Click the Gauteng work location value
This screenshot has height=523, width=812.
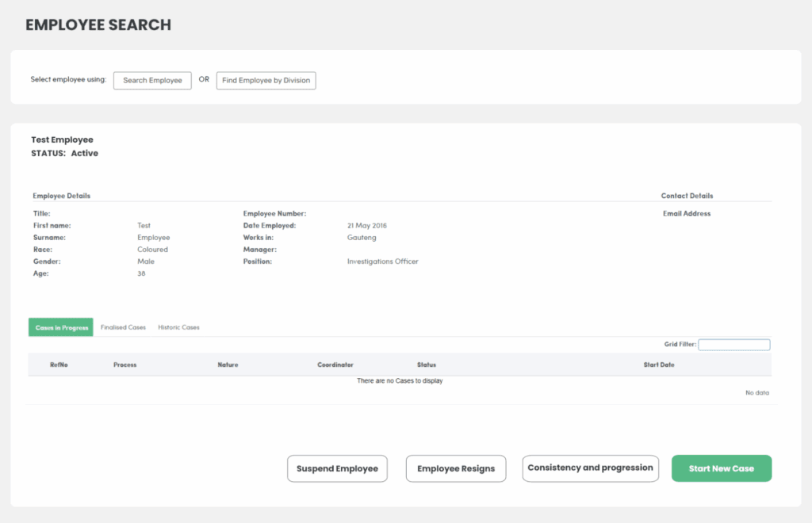362,237
